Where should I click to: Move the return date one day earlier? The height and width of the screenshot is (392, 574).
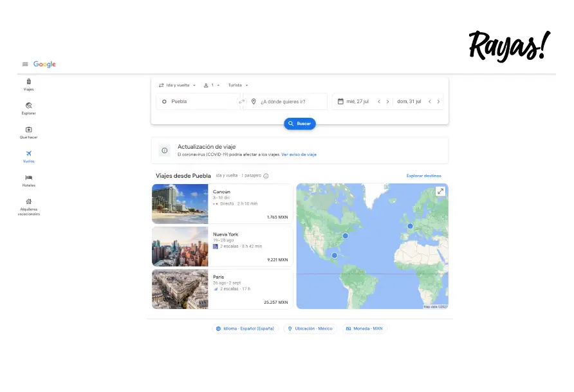(x=430, y=102)
